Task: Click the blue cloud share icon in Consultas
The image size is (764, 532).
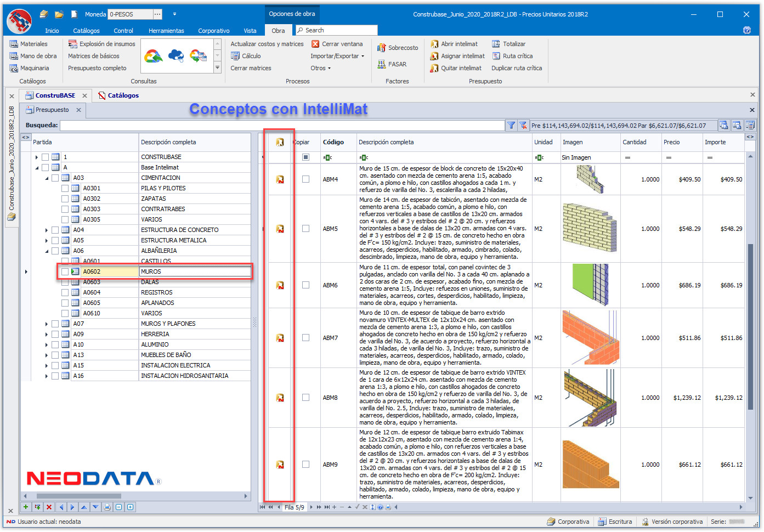Action: 176,56
